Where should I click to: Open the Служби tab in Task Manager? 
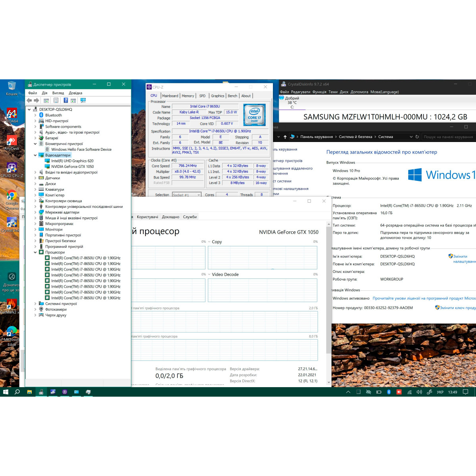(x=190, y=217)
